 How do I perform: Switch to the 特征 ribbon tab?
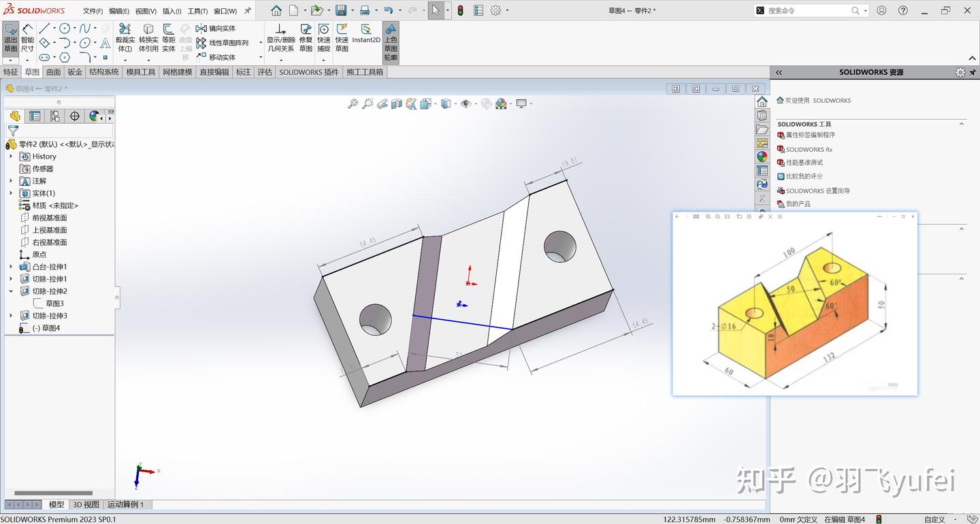(x=11, y=72)
